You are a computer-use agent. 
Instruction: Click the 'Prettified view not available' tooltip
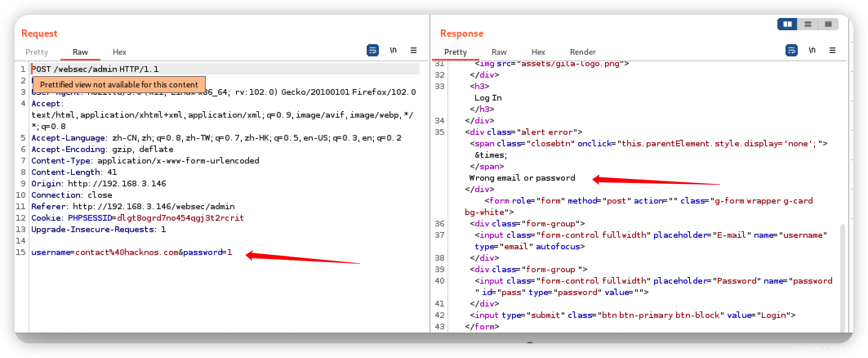119,85
